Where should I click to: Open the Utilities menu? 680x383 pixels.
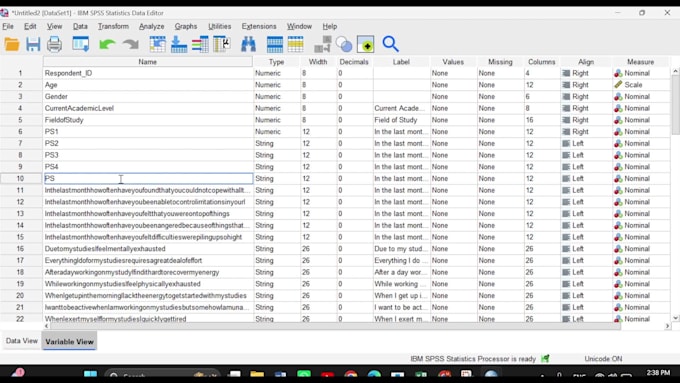click(219, 26)
